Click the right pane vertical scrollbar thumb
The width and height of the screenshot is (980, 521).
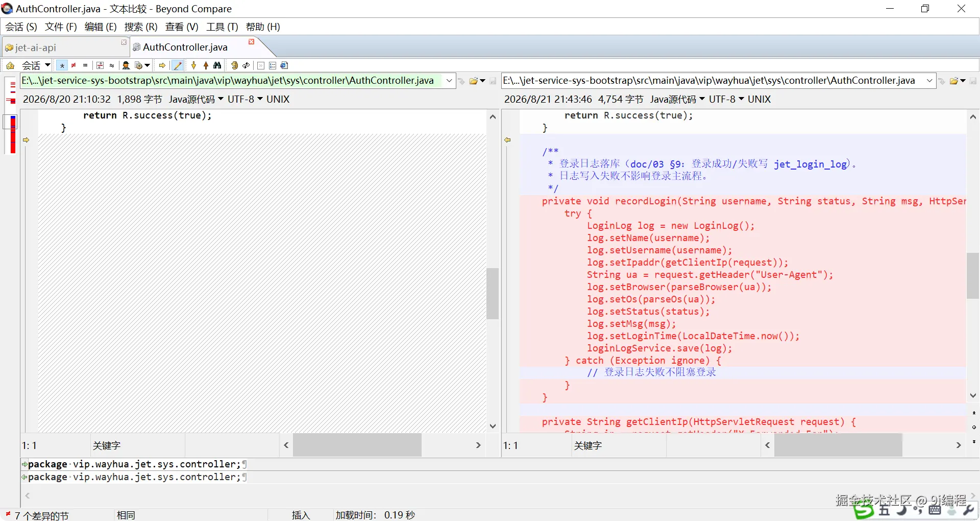point(973,276)
